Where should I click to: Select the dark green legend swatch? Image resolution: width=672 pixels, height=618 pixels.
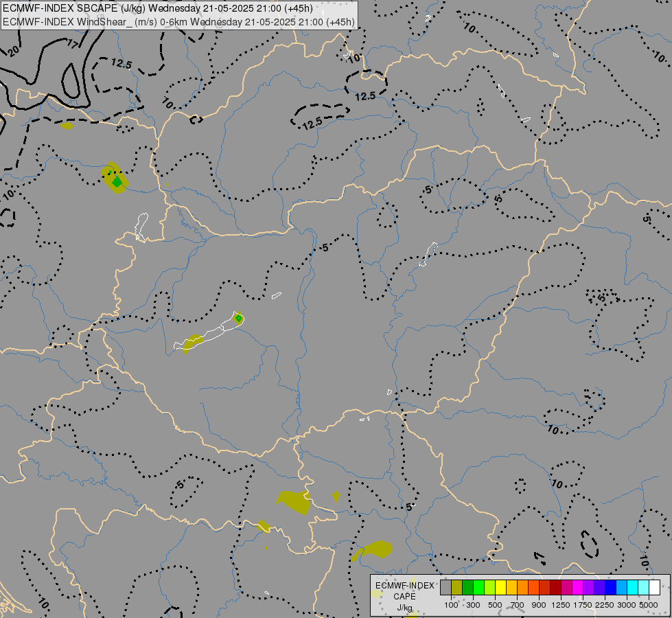467,587
